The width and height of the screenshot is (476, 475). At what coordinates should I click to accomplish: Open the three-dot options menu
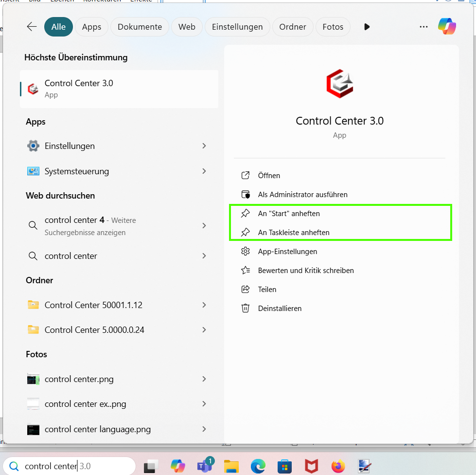tap(423, 27)
